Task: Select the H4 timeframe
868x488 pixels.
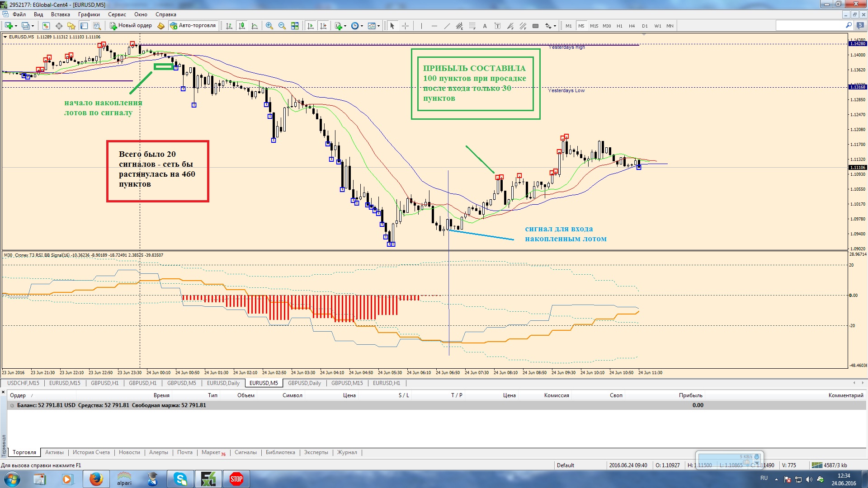Action: click(632, 26)
